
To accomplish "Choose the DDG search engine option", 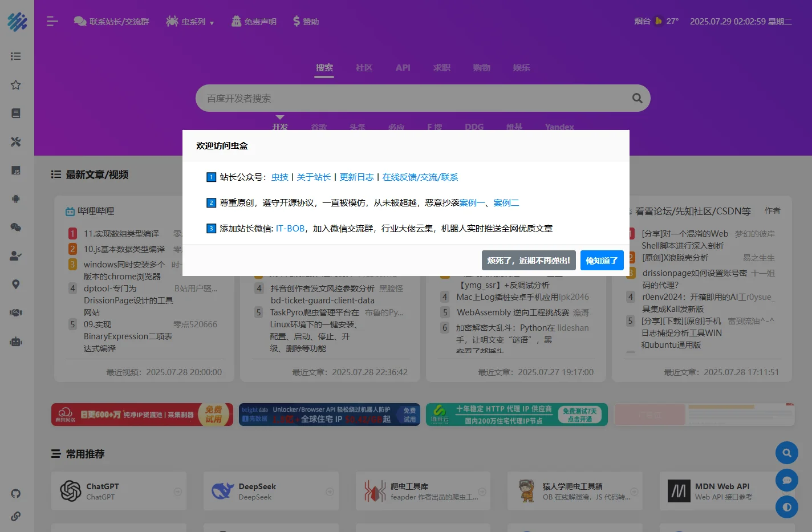I will click(474, 126).
